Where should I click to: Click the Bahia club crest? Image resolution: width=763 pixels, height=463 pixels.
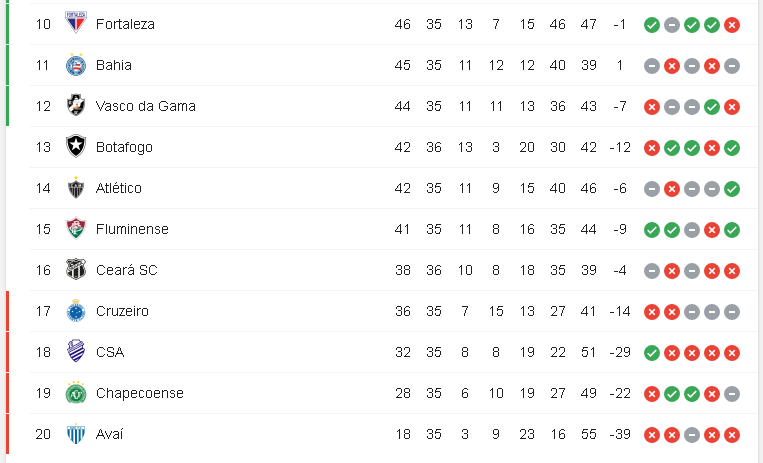(76, 65)
